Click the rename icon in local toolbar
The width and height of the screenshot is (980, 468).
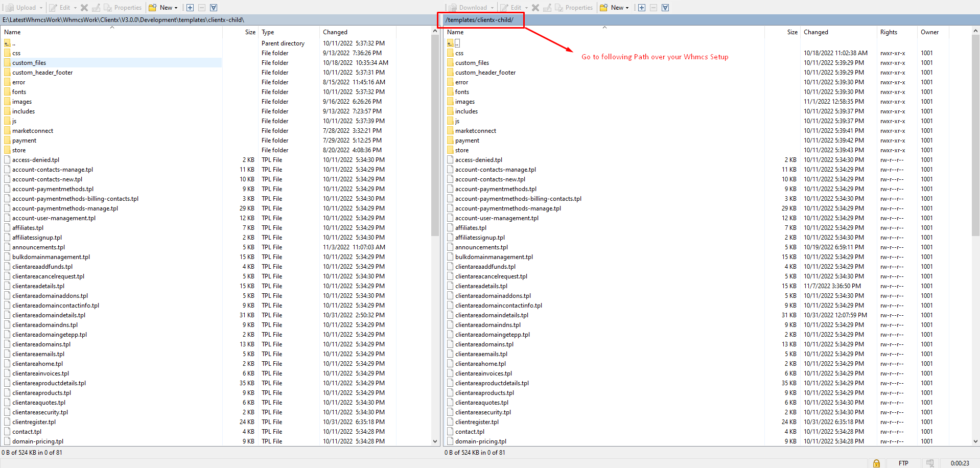[96, 8]
